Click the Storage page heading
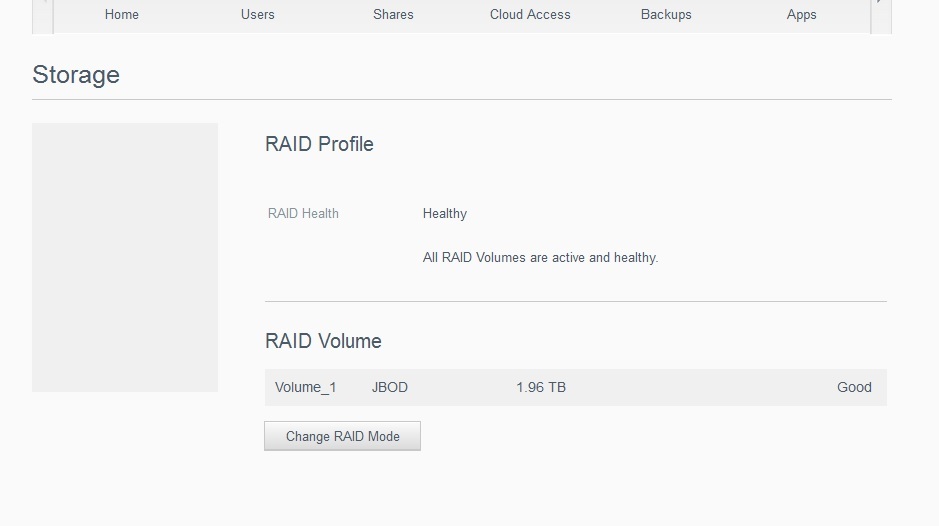Screen dimensions: 939x526 point(76,75)
